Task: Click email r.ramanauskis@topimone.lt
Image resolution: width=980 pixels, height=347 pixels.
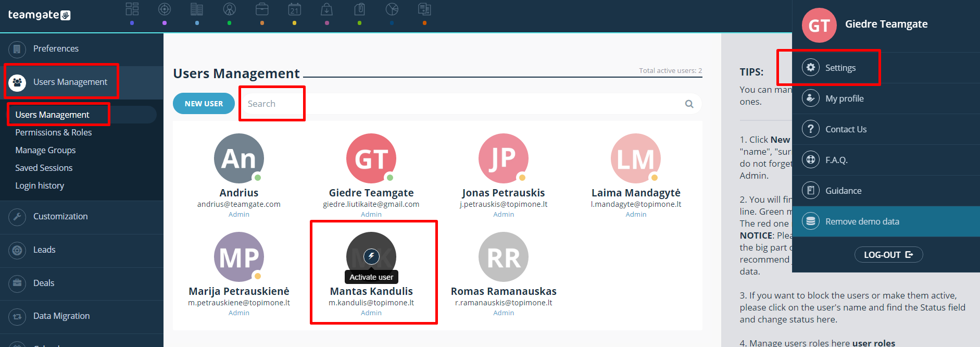Action: 504,303
